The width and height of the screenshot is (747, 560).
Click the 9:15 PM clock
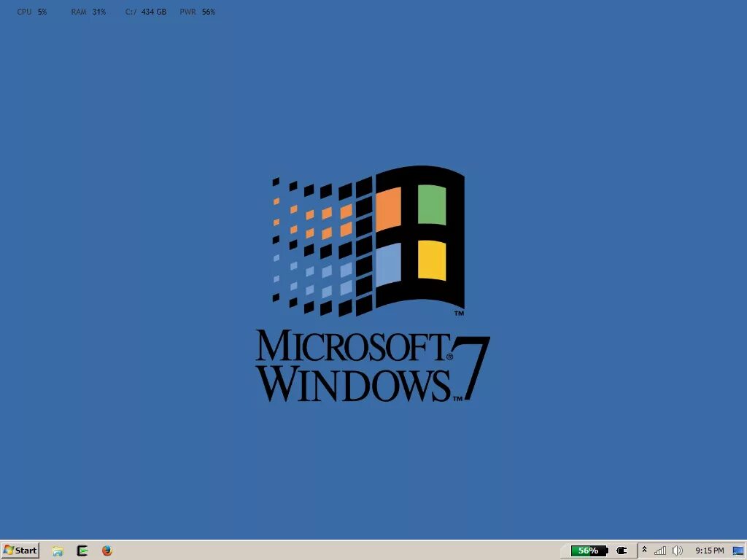(x=709, y=551)
